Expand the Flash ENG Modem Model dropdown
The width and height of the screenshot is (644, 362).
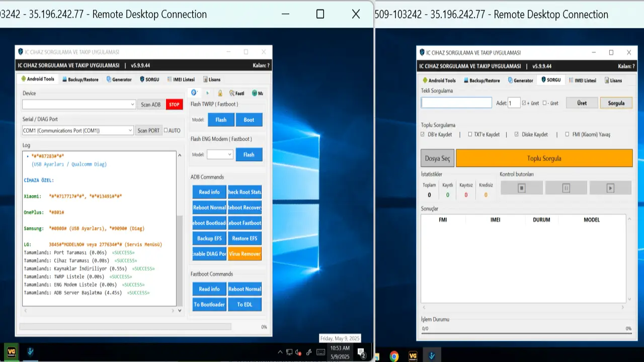(220, 154)
